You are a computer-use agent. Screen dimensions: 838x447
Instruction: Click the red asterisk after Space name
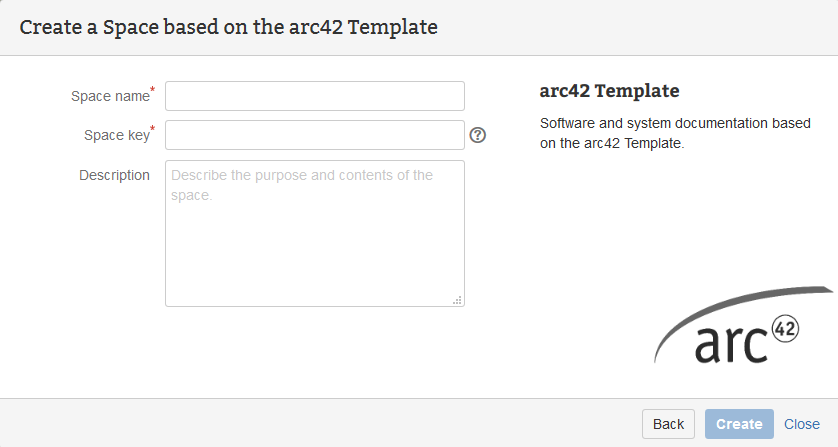(153, 91)
